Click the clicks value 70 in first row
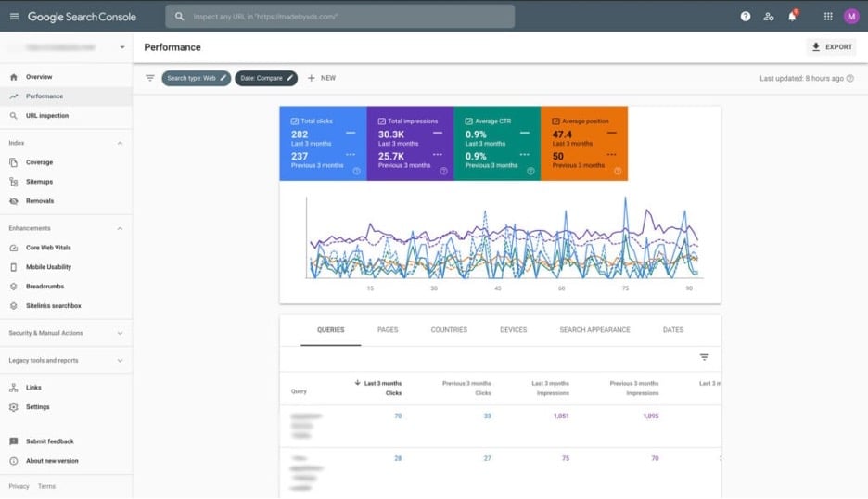 (x=398, y=416)
